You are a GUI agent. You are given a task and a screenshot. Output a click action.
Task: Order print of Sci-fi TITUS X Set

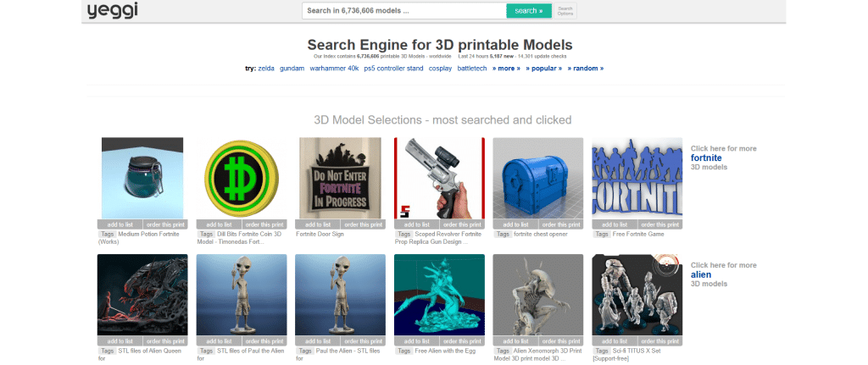660,341
